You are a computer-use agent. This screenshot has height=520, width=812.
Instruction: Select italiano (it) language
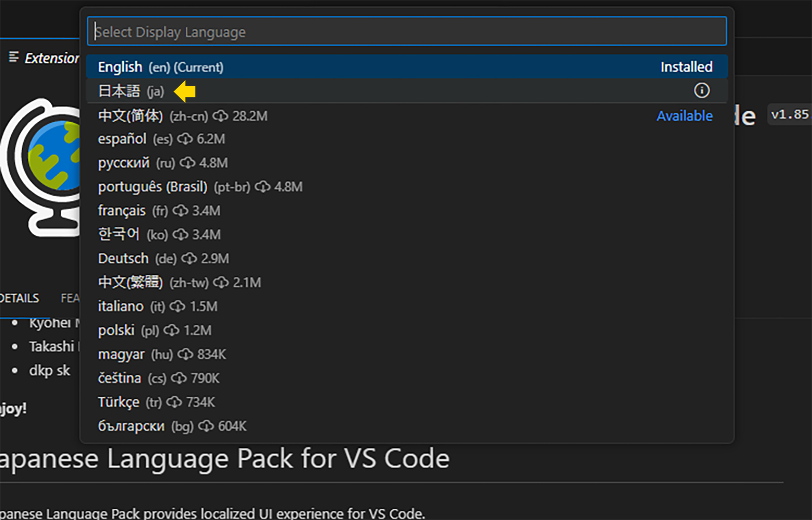[407, 306]
